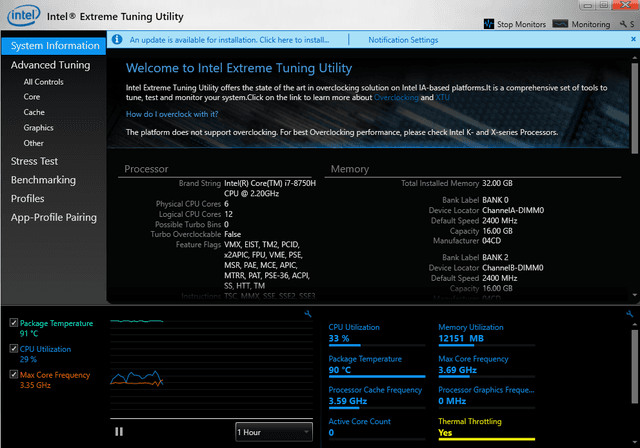Screen dimensions: 640x448
Task: Click the update available install link
Action: click(x=229, y=40)
